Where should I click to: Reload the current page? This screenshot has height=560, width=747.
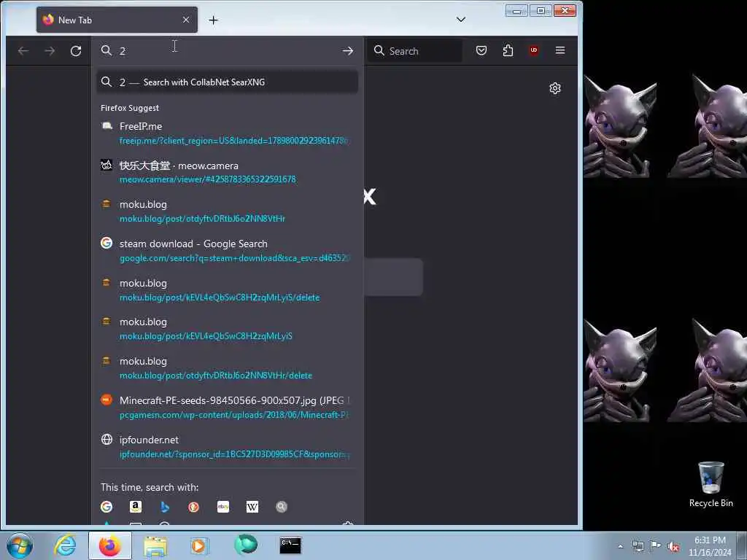point(76,51)
